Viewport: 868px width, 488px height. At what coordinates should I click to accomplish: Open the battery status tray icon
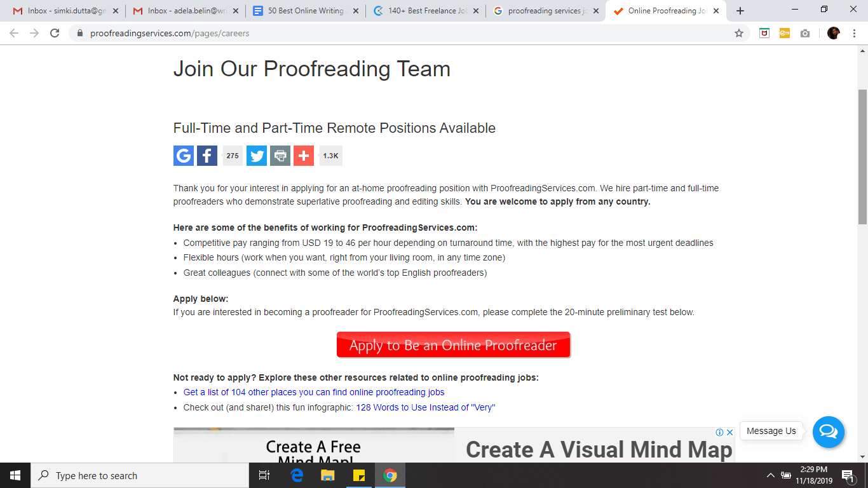(x=786, y=475)
